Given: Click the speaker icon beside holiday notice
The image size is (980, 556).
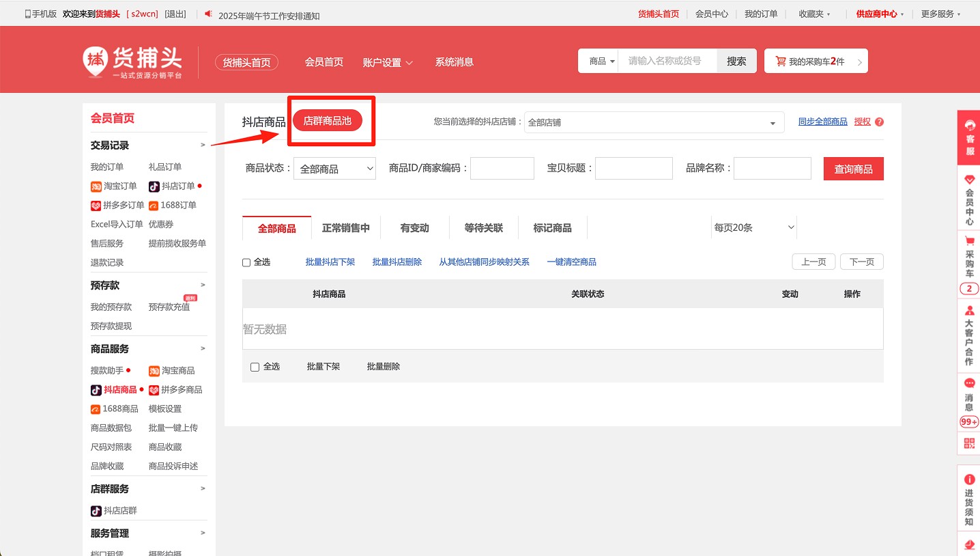Looking at the screenshot, I should click(208, 14).
